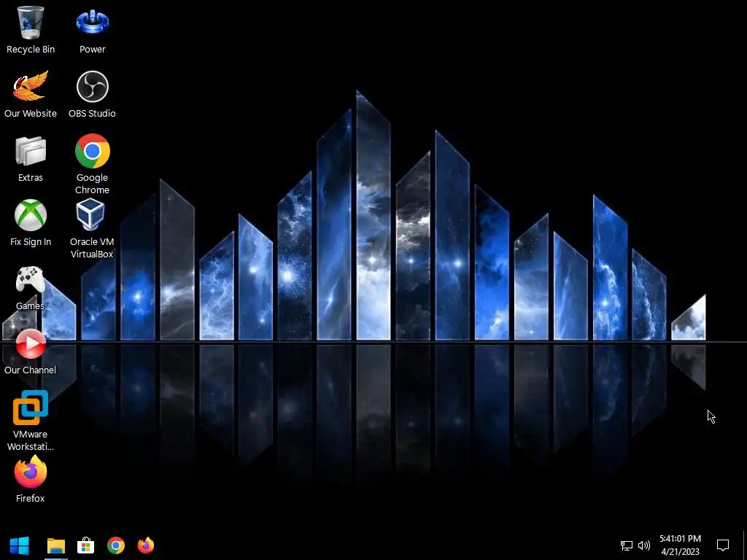Launch Chrome from the taskbar
Viewport: 747px width, 560px height.
[x=116, y=545]
